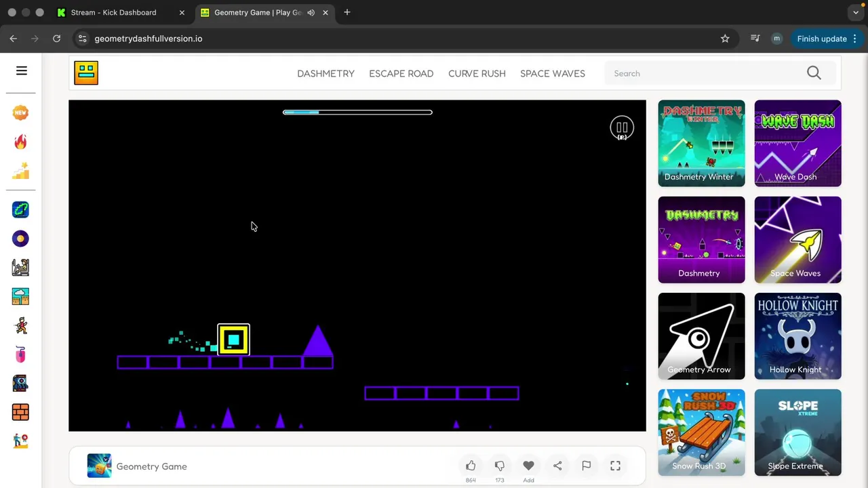Open Chrome three-dot menu beside Finish update
868x488 pixels.
click(855, 39)
